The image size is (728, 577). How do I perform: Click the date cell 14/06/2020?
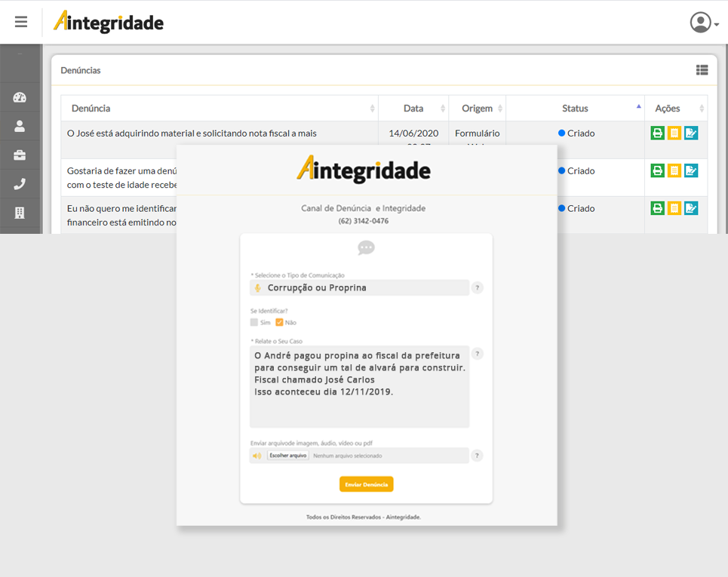[413, 134]
